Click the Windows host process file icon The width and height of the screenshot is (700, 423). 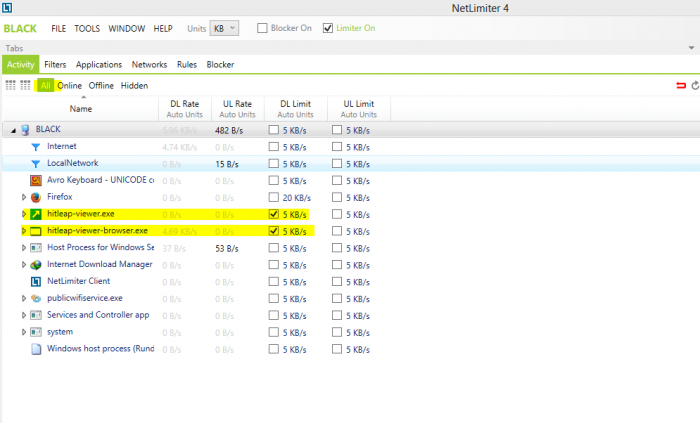36,349
